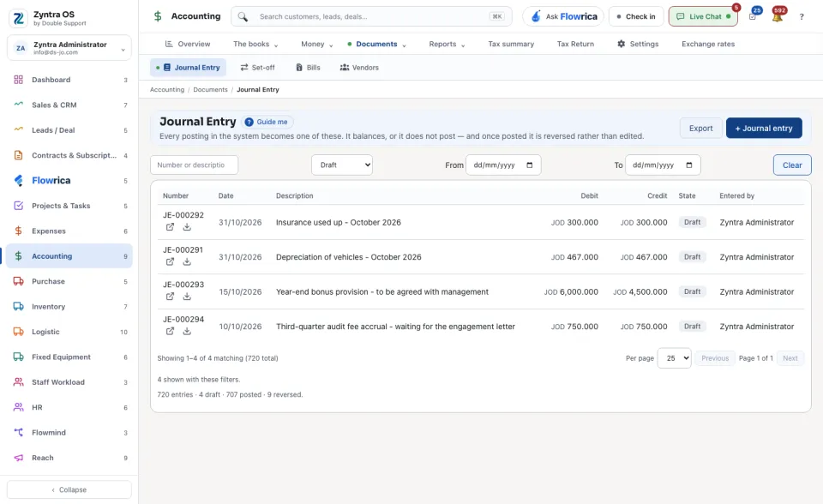Click the help question mark icon
The width and height of the screenshot is (823, 504).
click(x=802, y=17)
